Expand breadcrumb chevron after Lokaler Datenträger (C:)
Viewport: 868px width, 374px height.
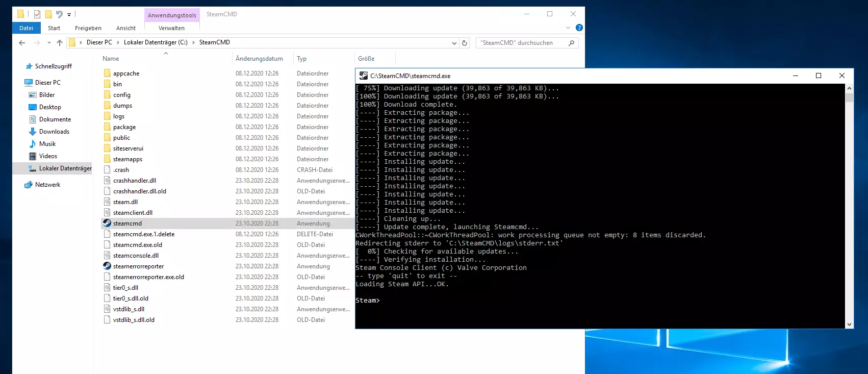(x=193, y=42)
